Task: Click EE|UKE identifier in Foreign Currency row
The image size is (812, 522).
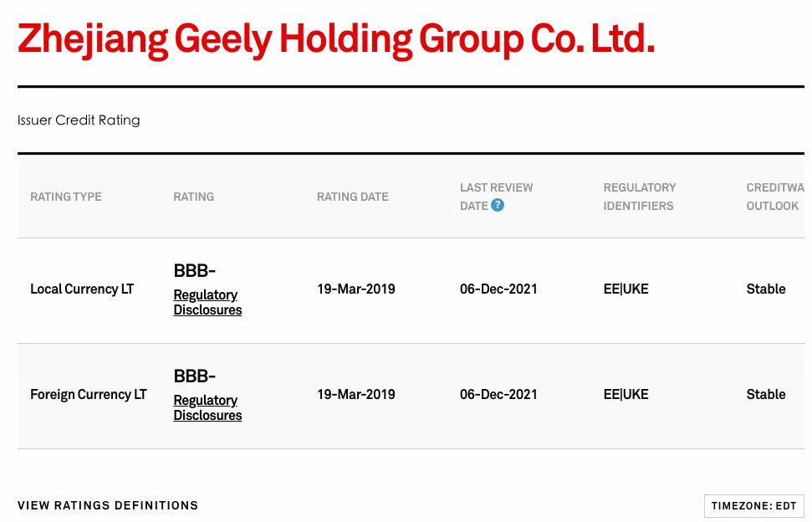Action: pyautogui.click(x=626, y=395)
